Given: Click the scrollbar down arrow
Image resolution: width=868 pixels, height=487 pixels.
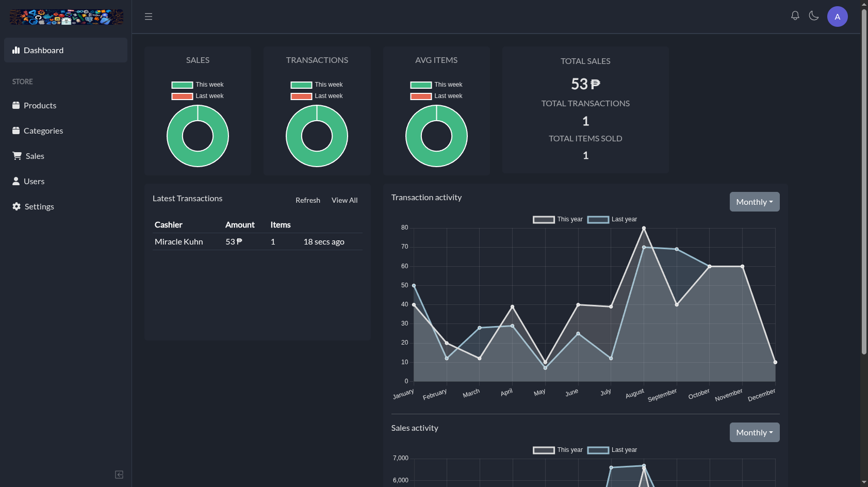Looking at the screenshot, I should point(864,482).
